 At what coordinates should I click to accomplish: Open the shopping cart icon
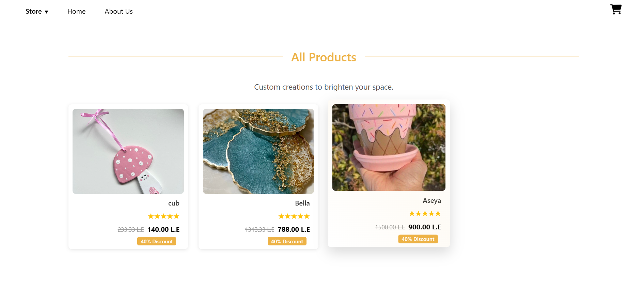(x=616, y=9)
